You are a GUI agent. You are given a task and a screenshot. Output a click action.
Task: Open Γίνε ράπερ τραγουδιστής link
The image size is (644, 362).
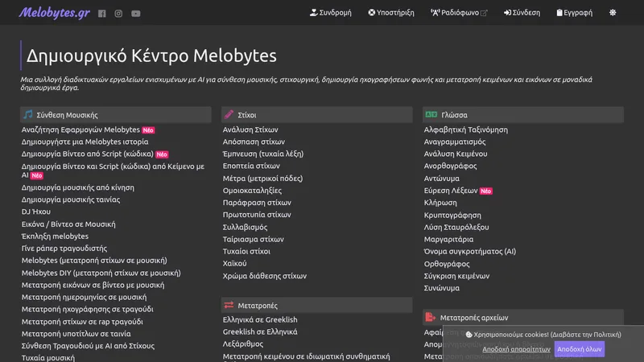(64, 249)
